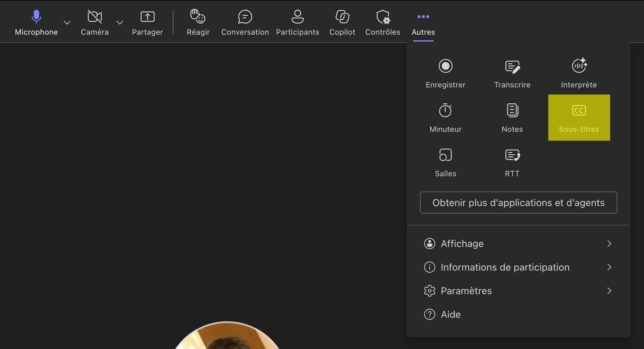This screenshot has height=349, width=644.
Task: Open the Contrôles meeting controls
Action: (383, 23)
